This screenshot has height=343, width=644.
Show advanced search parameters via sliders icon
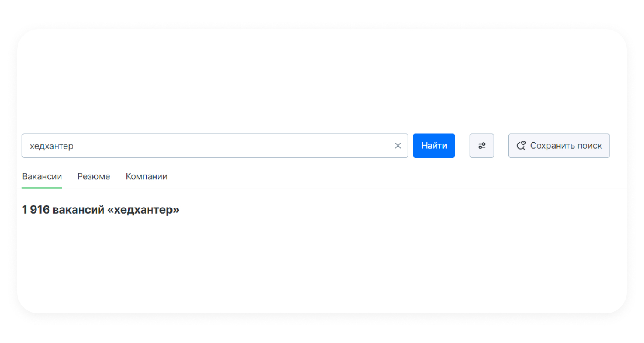click(482, 146)
